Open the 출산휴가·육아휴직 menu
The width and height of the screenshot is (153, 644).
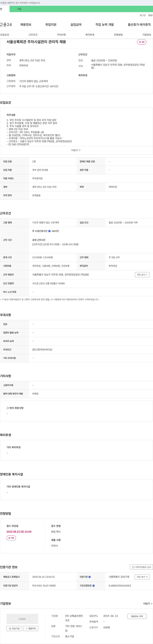[x=139, y=24]
